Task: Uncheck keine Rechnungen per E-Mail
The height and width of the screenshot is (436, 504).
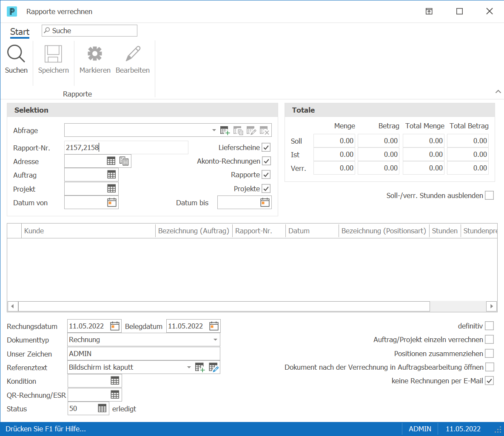Action: click(x=489, y=381)
